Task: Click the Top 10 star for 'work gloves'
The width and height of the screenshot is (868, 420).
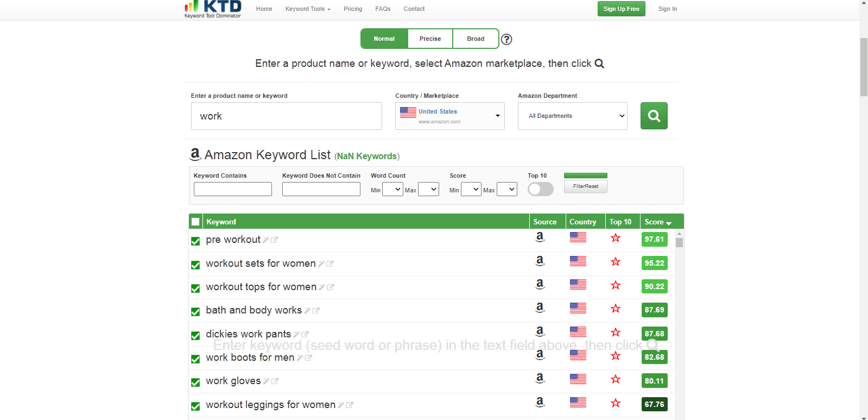Action: [x=616, y=379]
